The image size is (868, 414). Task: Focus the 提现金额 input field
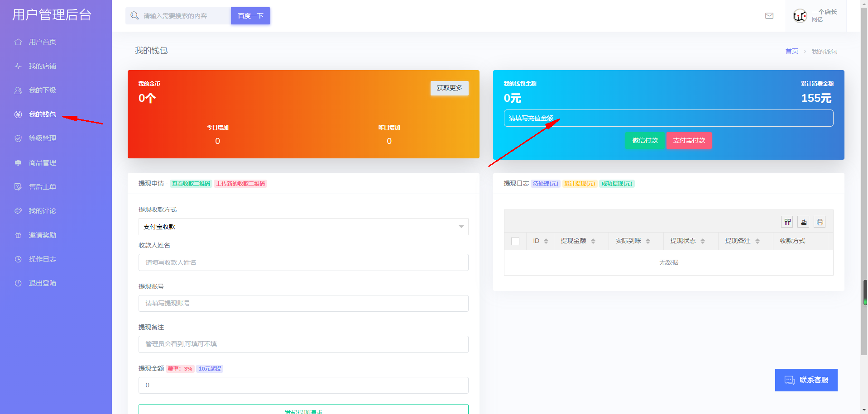pos(303,385)
